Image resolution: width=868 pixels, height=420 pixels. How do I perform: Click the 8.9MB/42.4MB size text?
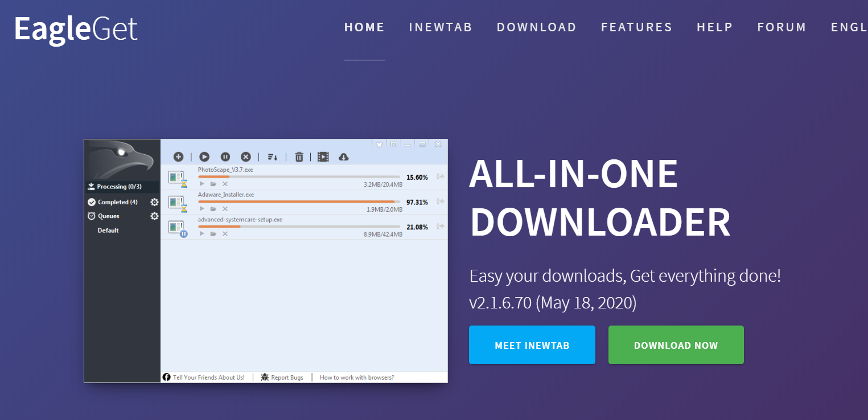(383, 234)
